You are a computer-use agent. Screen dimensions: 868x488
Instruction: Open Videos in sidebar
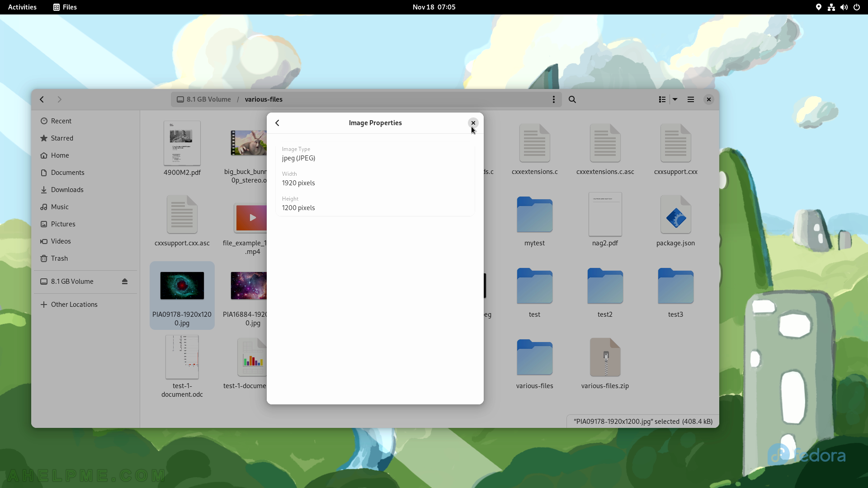click(85, 241)
